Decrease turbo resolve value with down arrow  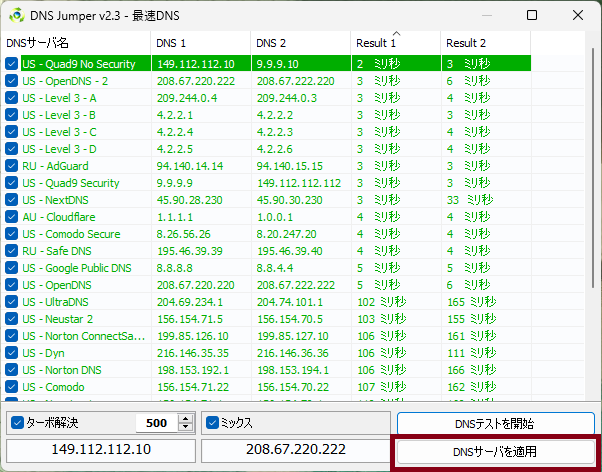[x=184, y=428]
